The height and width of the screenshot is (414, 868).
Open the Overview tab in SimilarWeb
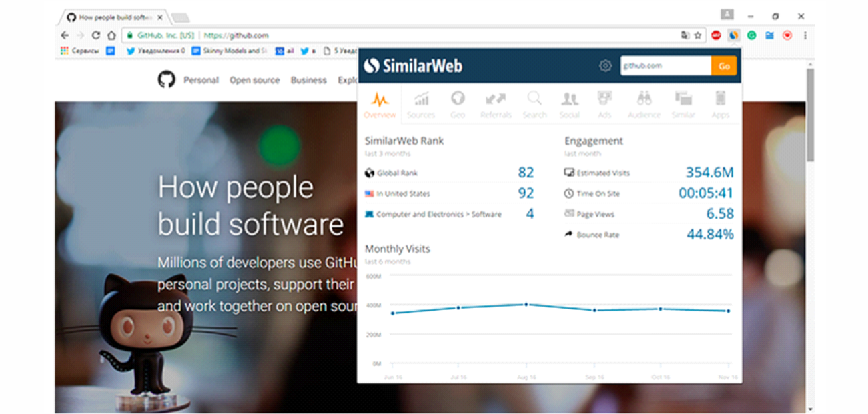click(380, 105)
